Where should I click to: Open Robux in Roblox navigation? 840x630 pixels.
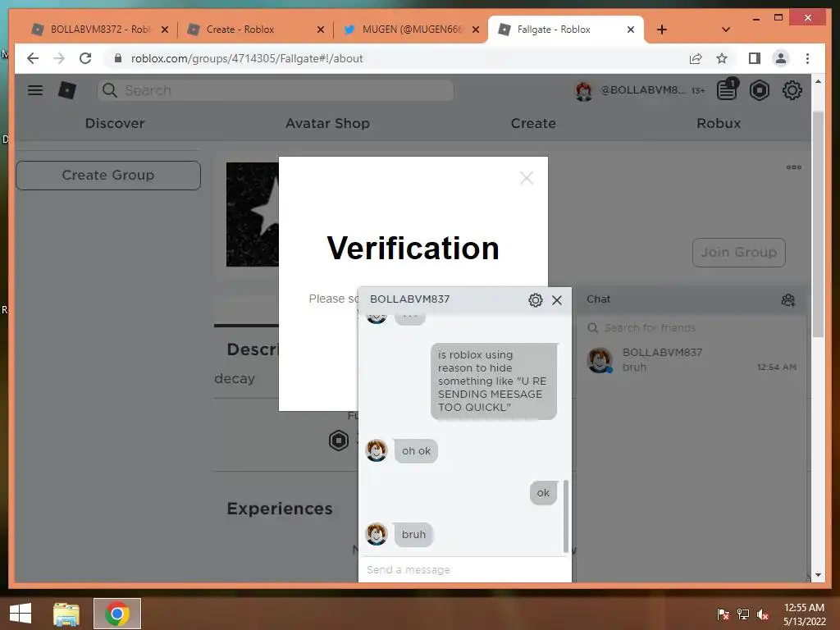(x=719, y=123)
